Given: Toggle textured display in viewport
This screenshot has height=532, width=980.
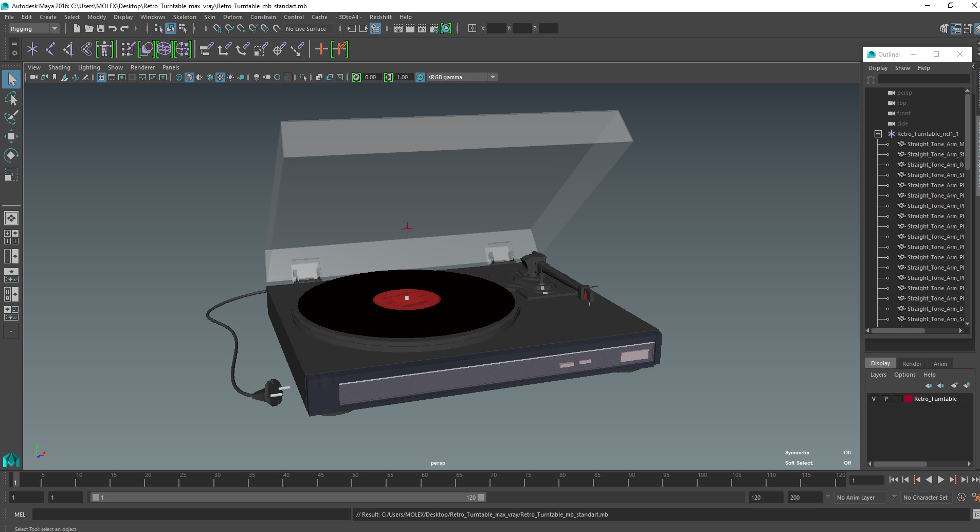Looking at the screenshot, I should [220, 77].
